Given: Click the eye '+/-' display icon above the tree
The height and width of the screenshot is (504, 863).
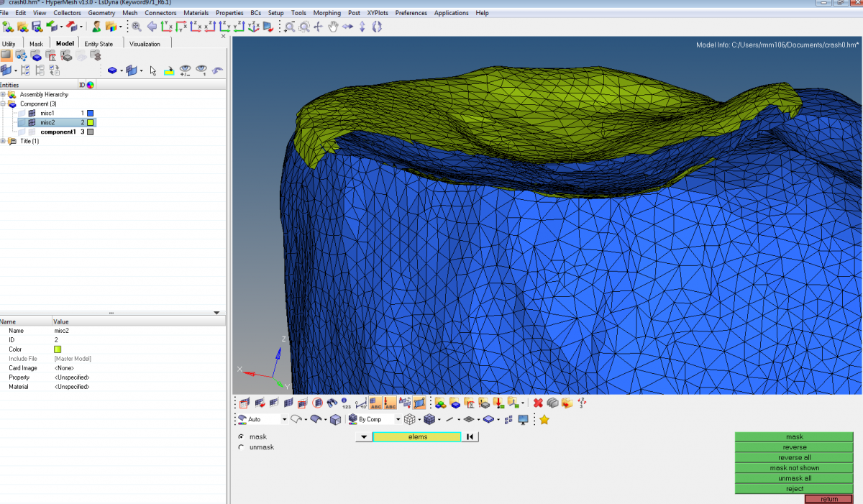Looking at the screenshot, I should [186, 70].
